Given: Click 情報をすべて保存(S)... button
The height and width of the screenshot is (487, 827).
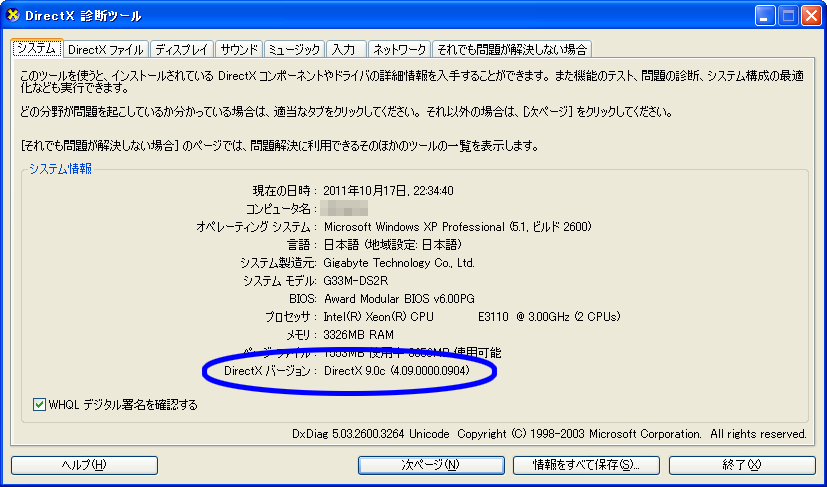Looking at the screenshot, I should point(586,465).
